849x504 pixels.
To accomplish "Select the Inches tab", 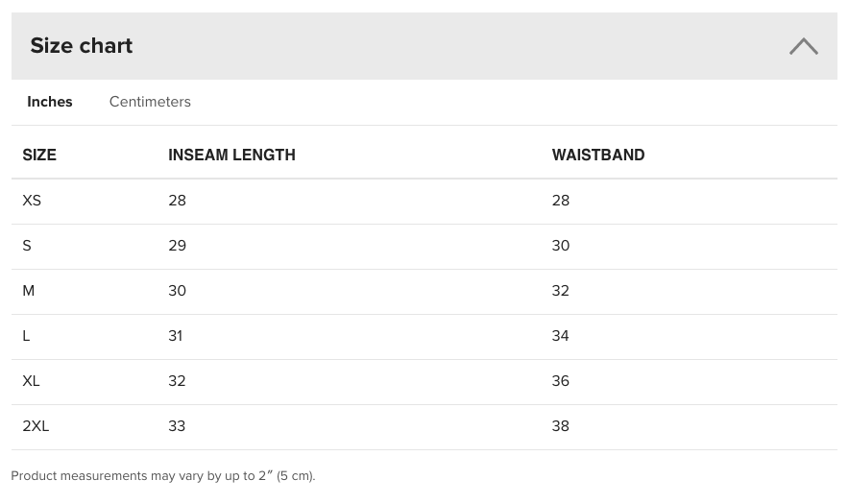I will (x=50, y=102).
